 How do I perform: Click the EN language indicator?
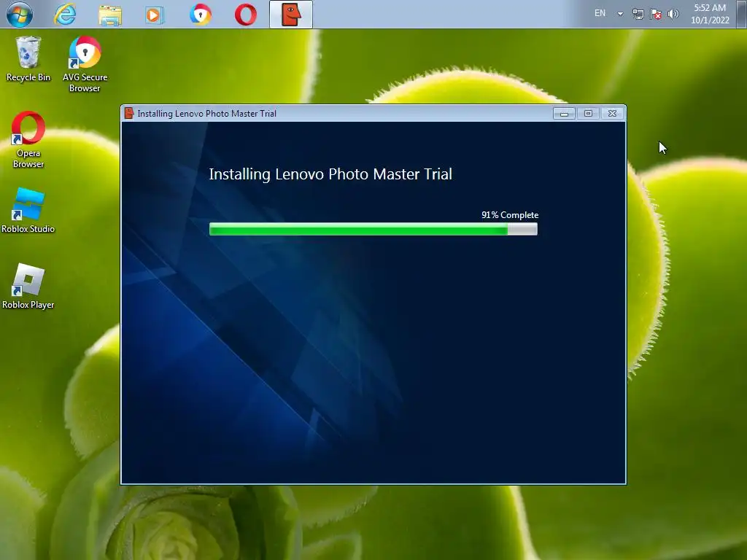point(600,13)
